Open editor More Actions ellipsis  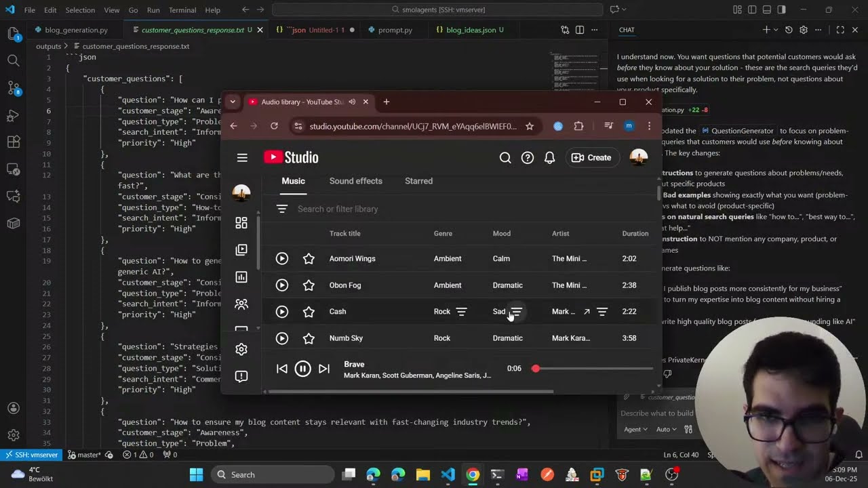[x=595, y=30]
